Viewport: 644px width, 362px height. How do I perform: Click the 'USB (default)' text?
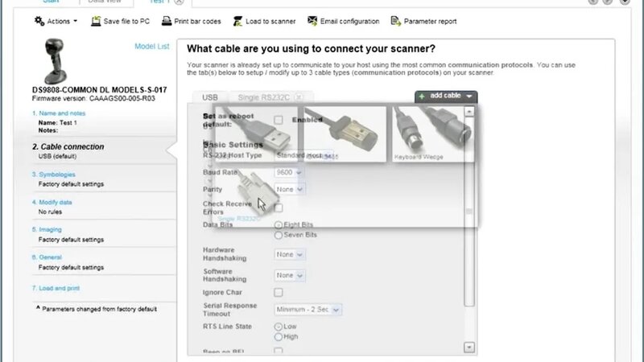point(57,156)
